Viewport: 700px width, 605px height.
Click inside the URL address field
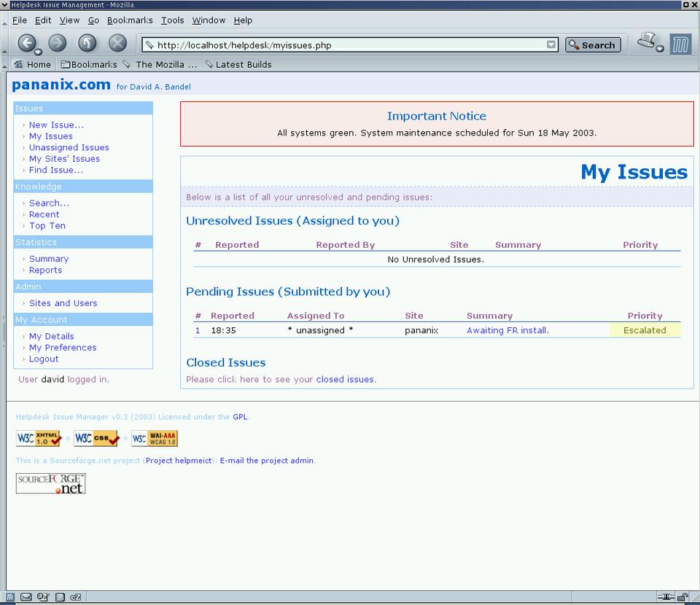pos(343,45)
